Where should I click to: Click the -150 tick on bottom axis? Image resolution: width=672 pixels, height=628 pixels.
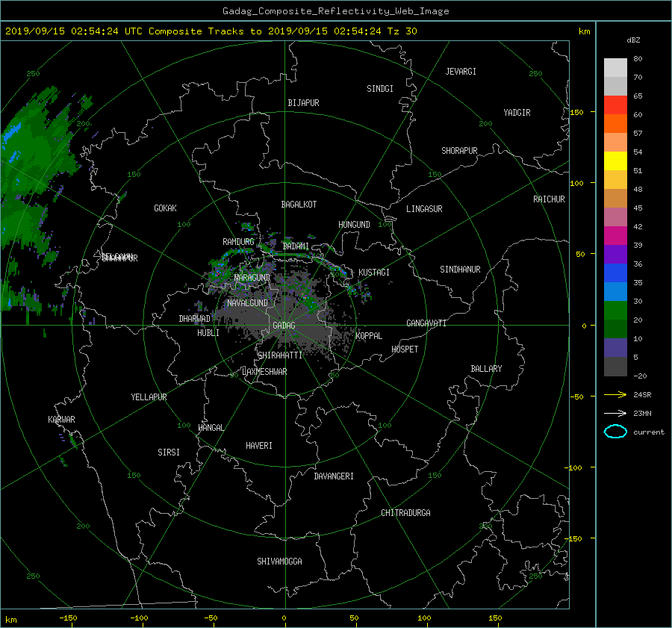68,618
